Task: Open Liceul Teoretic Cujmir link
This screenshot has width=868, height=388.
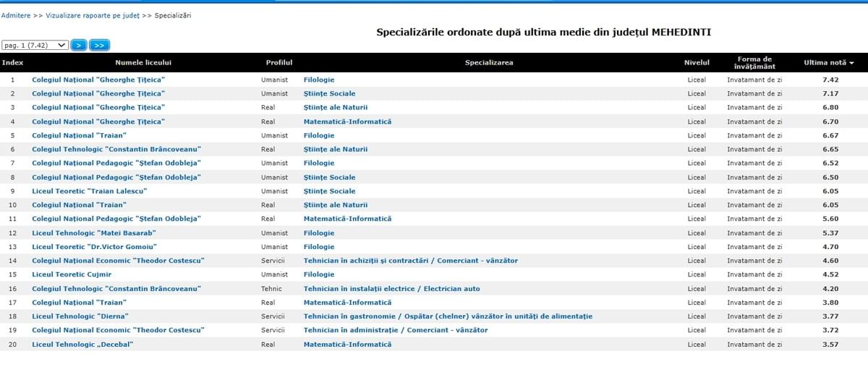Action: (x=72, y=274)
